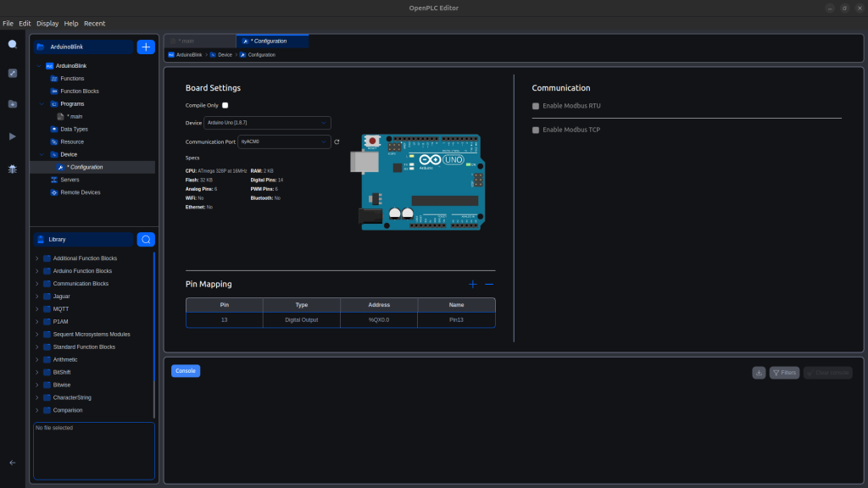The height and width of the screenshot is (488, 868).
Task: Open the Display menu
Action: point(47,24)
